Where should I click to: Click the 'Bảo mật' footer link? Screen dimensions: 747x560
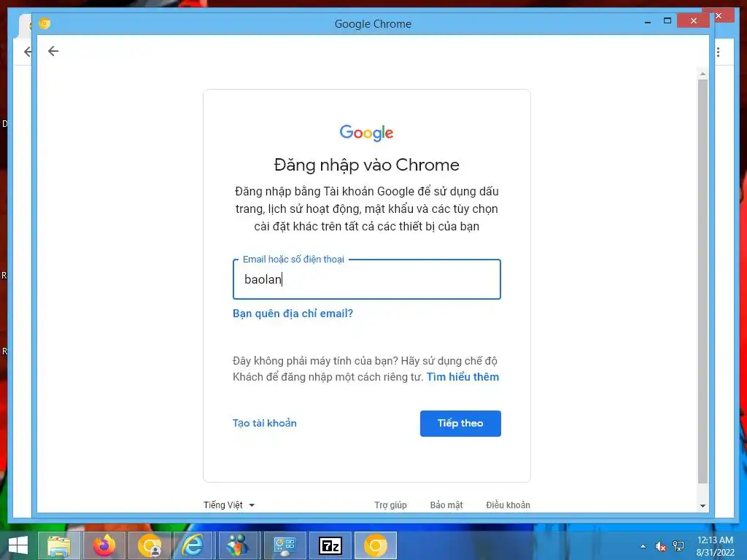(x=446, y=505)
